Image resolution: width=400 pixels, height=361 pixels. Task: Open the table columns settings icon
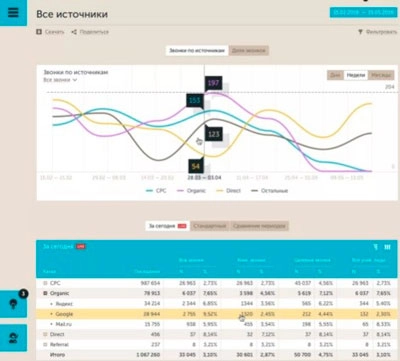(387, 247)
